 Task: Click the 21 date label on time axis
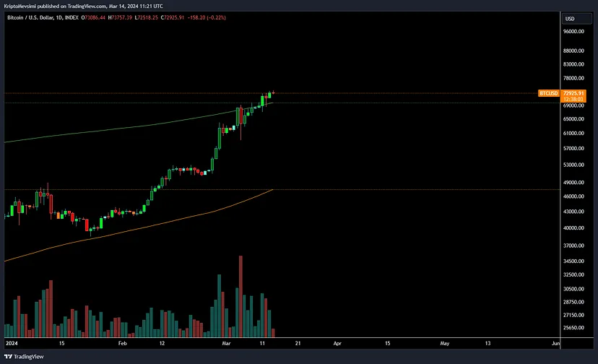pos(298,343)
